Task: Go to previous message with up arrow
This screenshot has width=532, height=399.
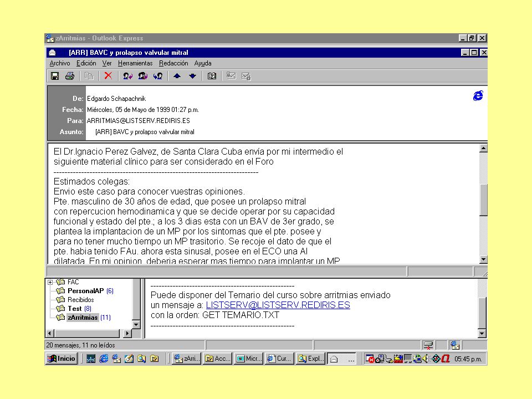Action: pyautogui.click(x=177, y=76)
